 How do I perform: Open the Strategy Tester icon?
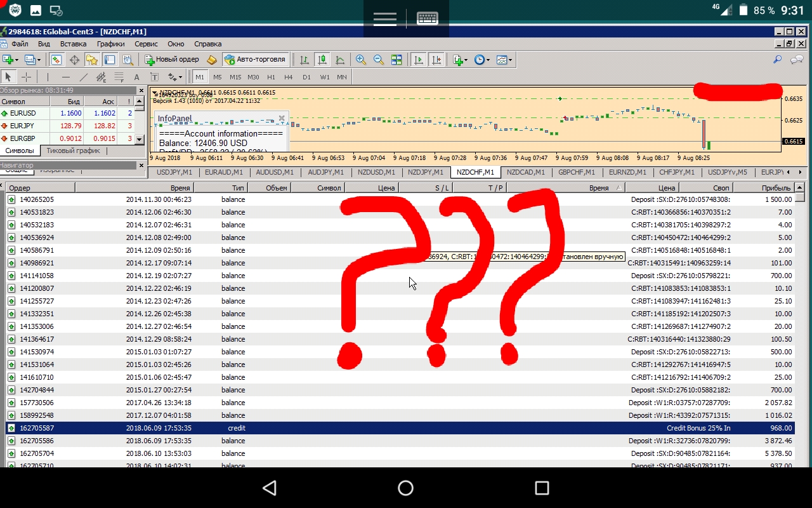(x=128, y=60)
